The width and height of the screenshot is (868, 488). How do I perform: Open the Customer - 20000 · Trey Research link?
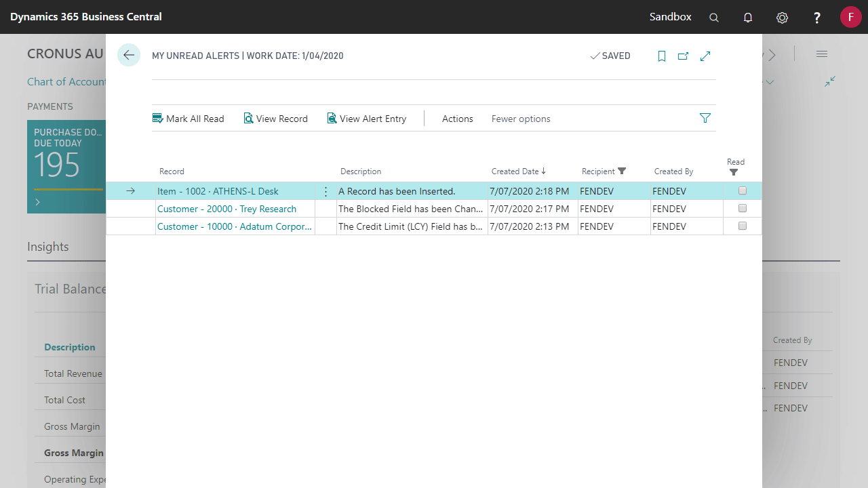point(226,209)
